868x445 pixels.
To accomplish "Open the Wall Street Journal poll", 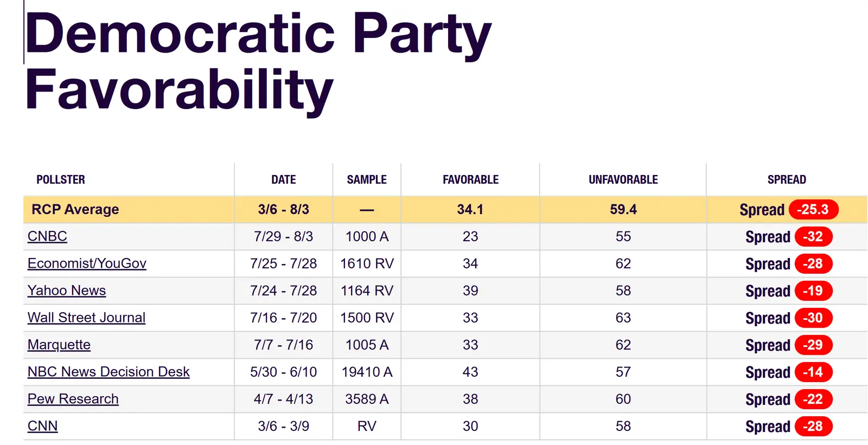I will (x=86, y=318).
